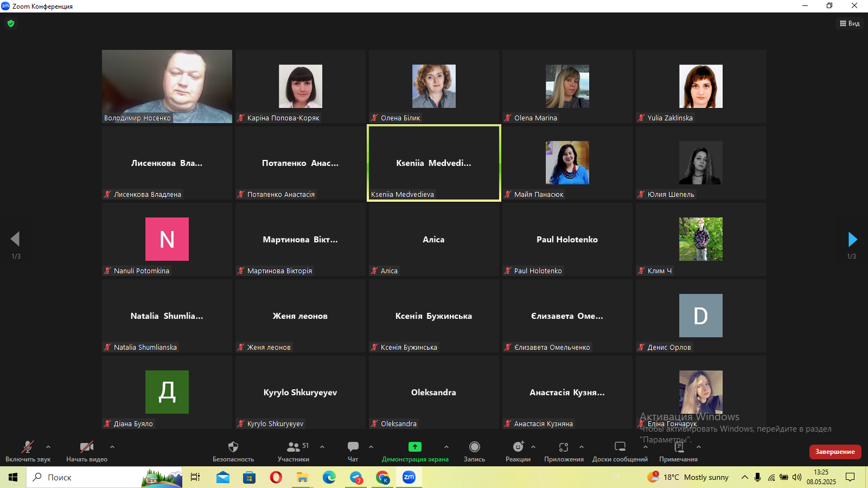Click Анастасія Кузняна name label

pos(544,423)
